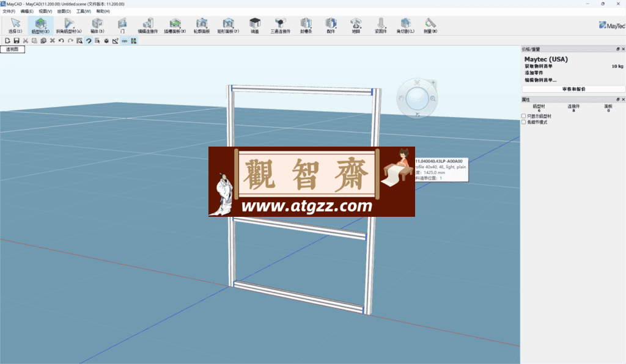Open the 绘图(D) menu
626x364 pixels.
tap(64, 11)
